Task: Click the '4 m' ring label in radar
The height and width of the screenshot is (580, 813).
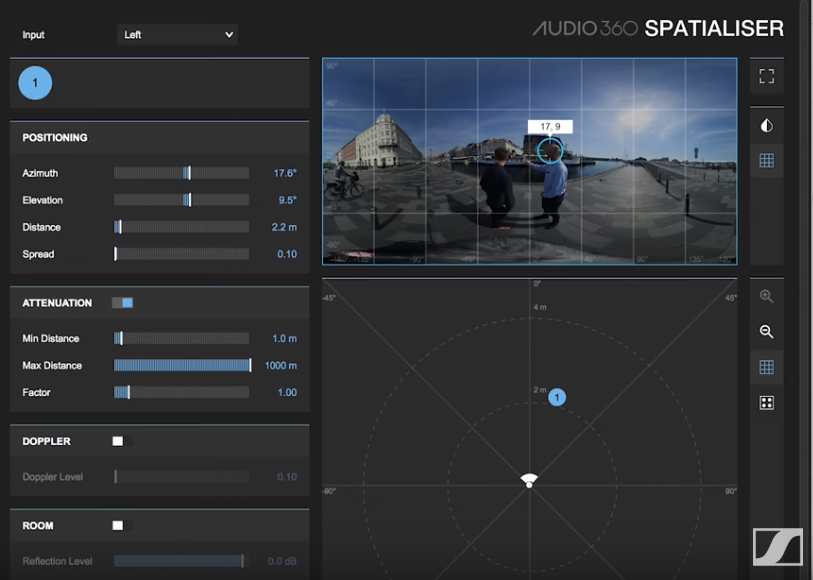Action: pos(540,307)
